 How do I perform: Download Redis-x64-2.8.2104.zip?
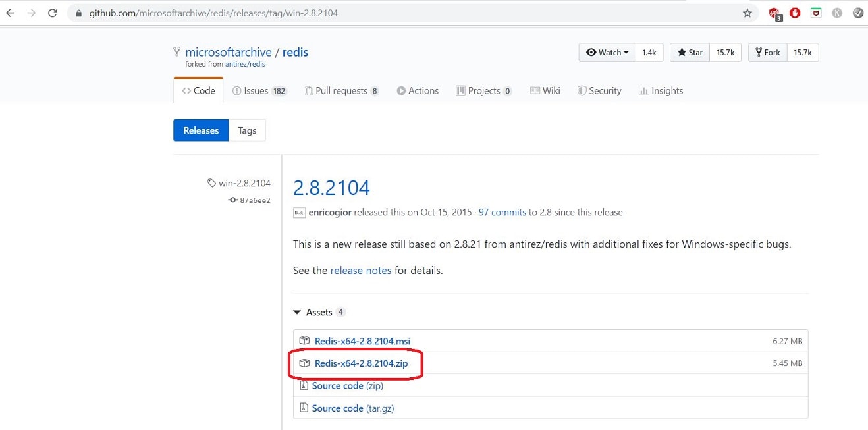361,363
